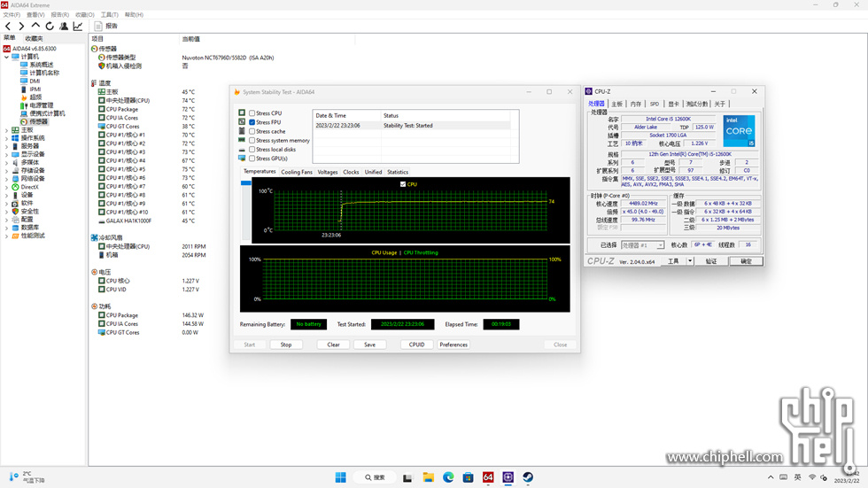Open the 性能测试 benchmark icon
The image size is (868, 488).
pos(16,236)
